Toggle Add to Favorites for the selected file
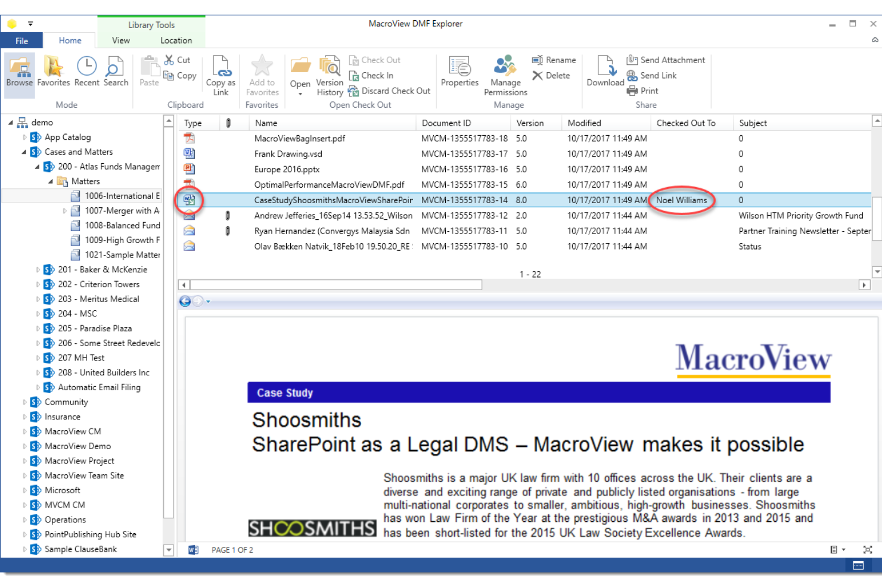Viewport: 882px width, 588px height. (x=262, y=74)
